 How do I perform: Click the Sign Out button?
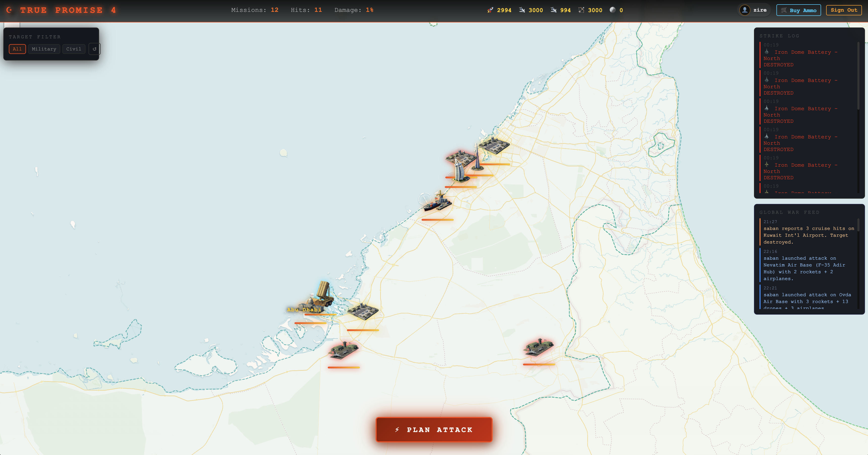click(x=843, y=10)
